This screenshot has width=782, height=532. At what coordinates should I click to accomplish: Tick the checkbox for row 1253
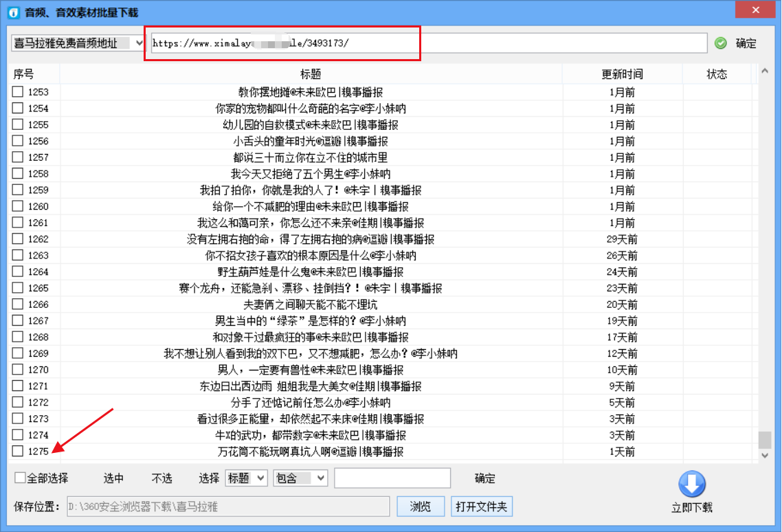18,91
